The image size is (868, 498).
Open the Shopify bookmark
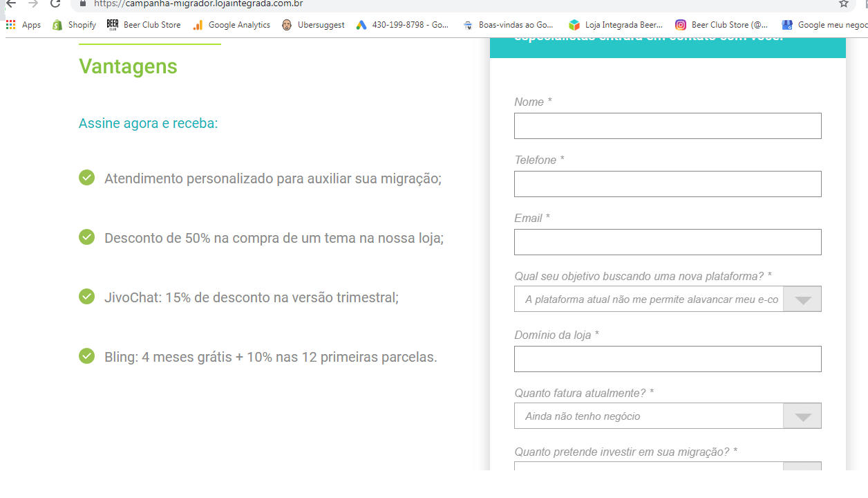point(73,24)
